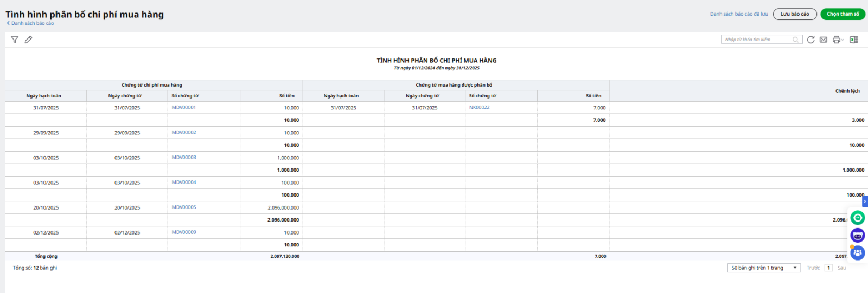
Task: Expand the print options dropdown arrow
Action: 843,40
